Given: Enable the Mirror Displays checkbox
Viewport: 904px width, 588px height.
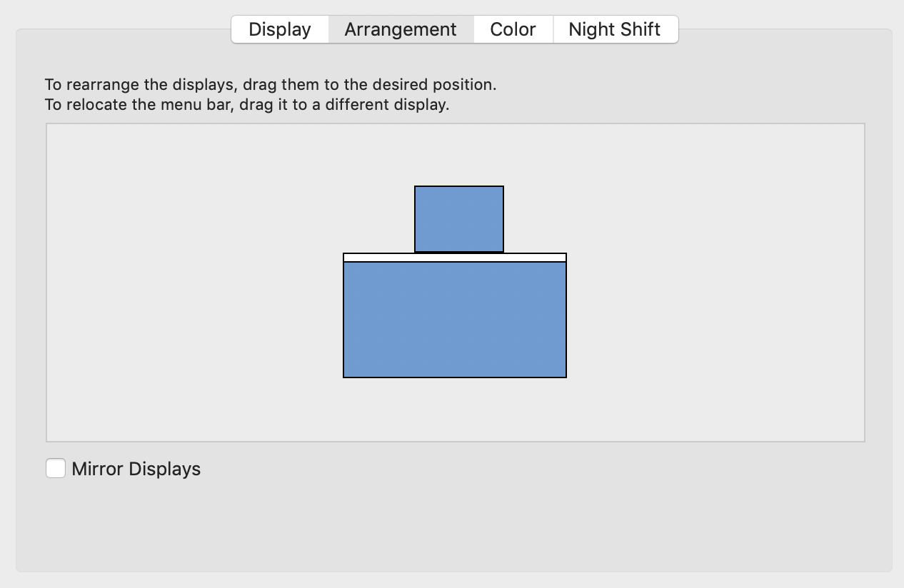Looking at the screenshot, I should click(56, 468).
